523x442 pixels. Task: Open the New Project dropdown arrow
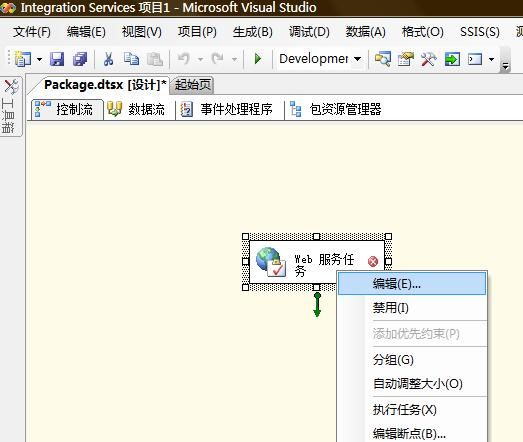pyautogui.click(x=39, y=59)
